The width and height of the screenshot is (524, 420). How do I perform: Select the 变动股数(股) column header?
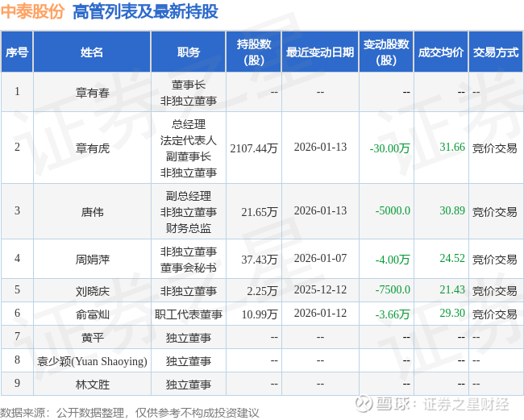pos(386,52)
